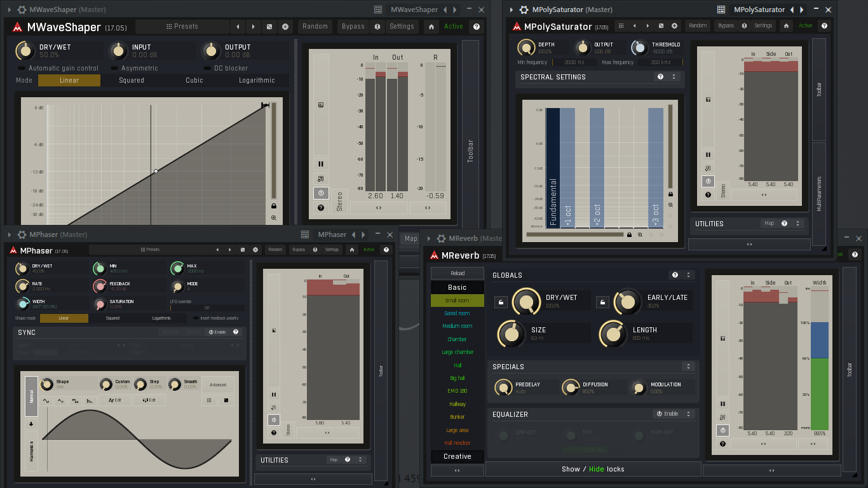Choose the Chamber preset in MReverb list
Screen dimensions: 868x488
tap(458, 339)
